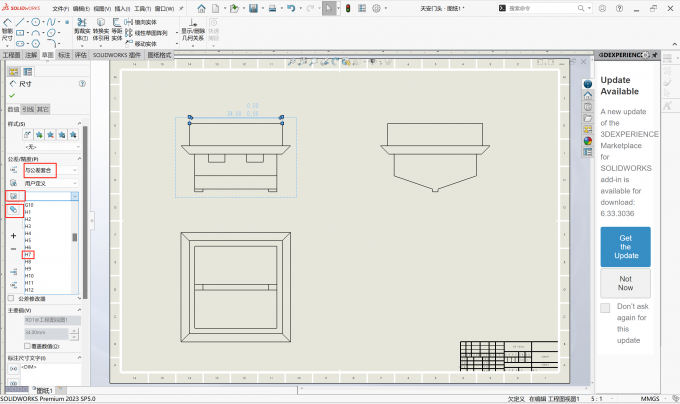
Task: Click the Undo icon
Action: 291,8
